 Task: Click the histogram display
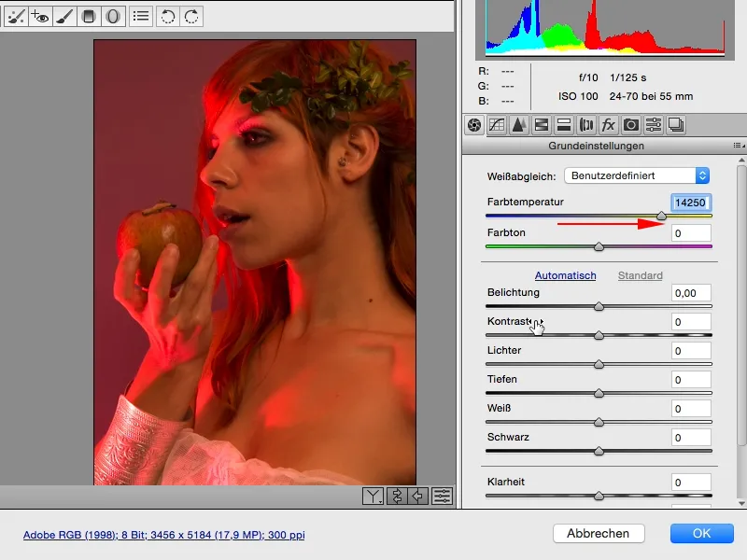pyautogui.click(x=605, y=28)
